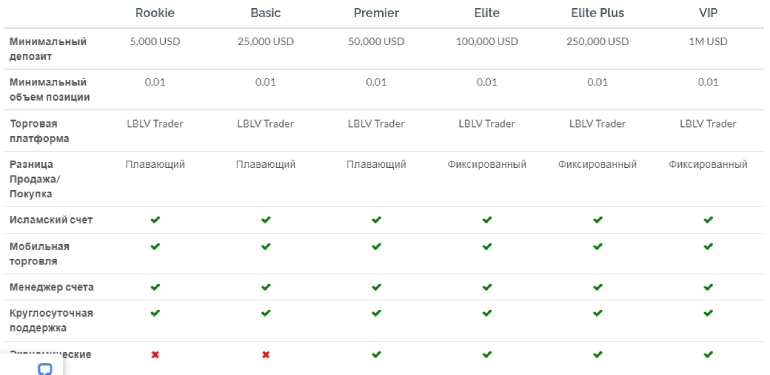The height and width of the screenshot is (375, 770).
Task: Click the 1M USD deposit value
Action: pyautogui.click(x=708, y=42)
